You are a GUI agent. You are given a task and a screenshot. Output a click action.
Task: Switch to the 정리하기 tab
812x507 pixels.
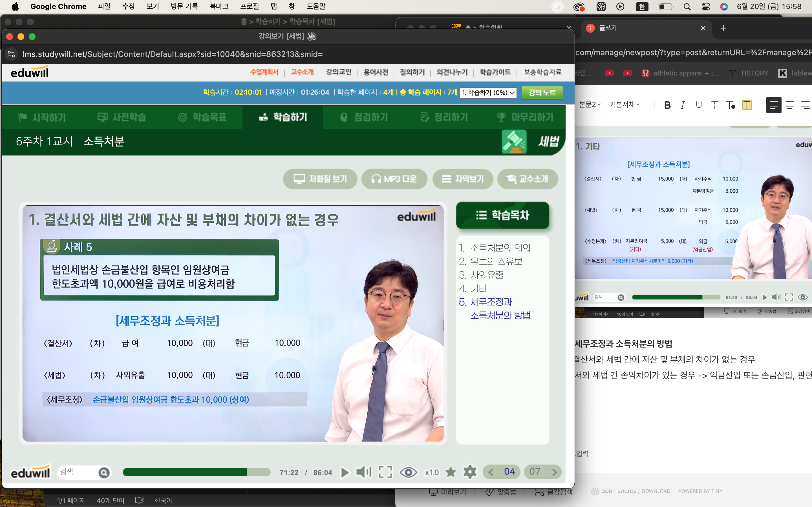[x=444, y=117]
